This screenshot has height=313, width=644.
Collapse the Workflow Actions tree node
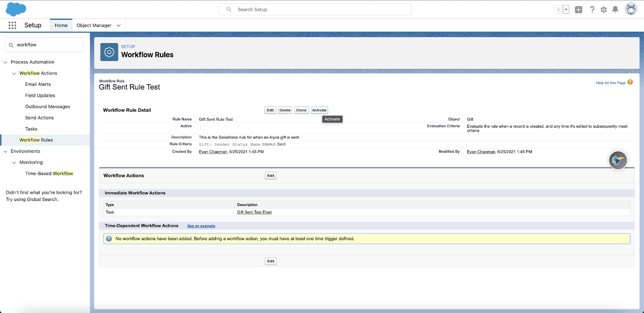[x=14, y=74]
